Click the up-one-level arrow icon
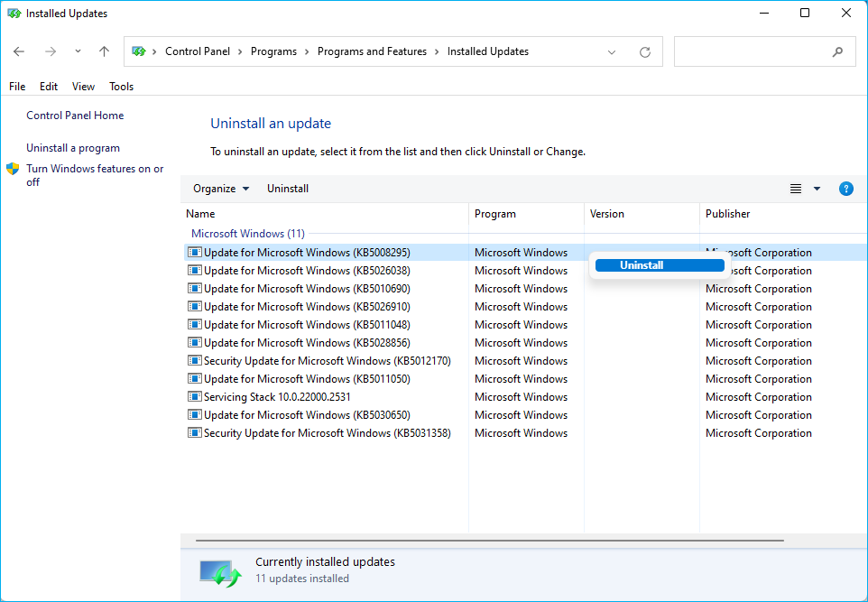The image size is (868, 602). [x=104, y=51]
